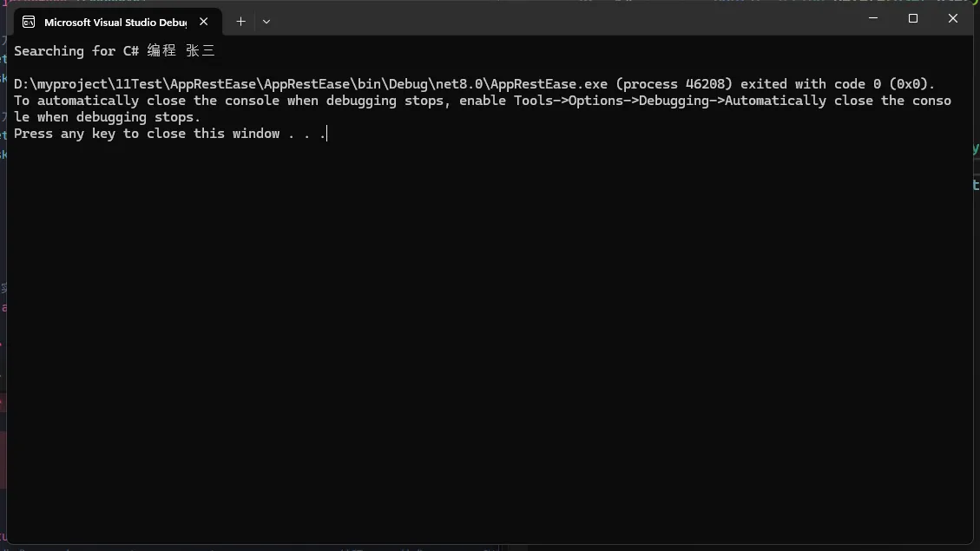Maximize the terminal window
This screenshot has height=551, width=980.
913,18
